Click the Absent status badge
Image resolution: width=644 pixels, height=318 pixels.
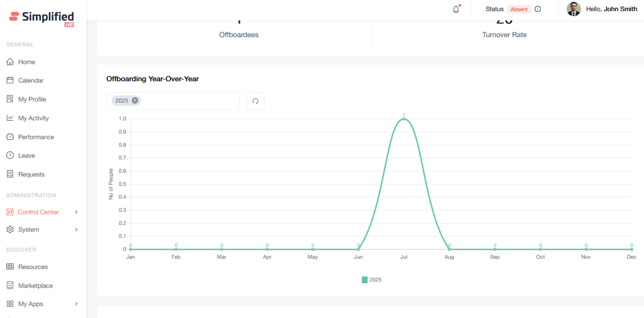(518, 9)
